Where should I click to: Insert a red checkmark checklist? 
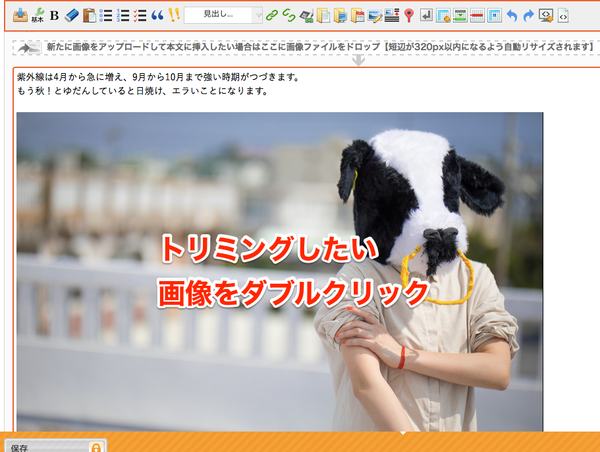140,15
